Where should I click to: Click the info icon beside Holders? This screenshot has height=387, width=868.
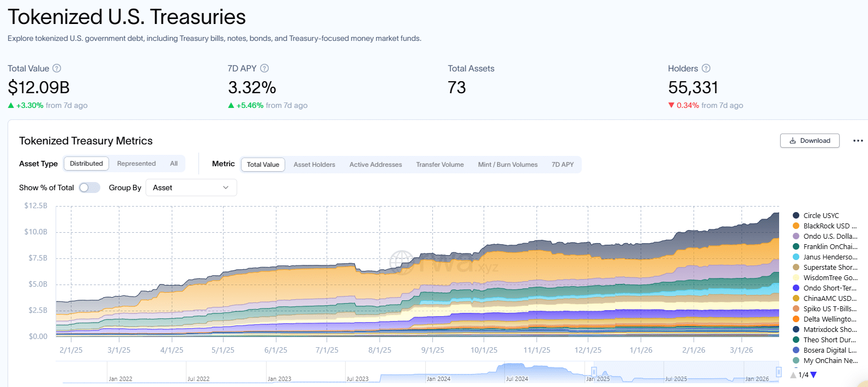(x=706, y=68)
